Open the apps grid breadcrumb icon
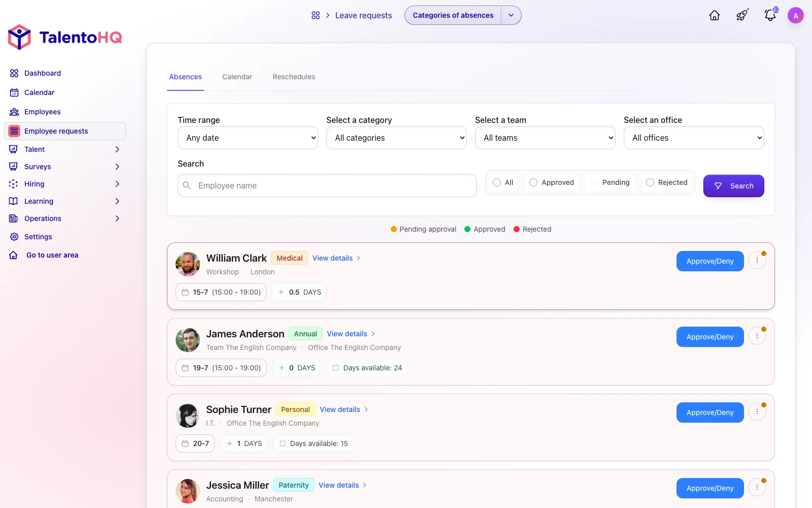Viewport: 812px width, 508px height. click(316, 15)
